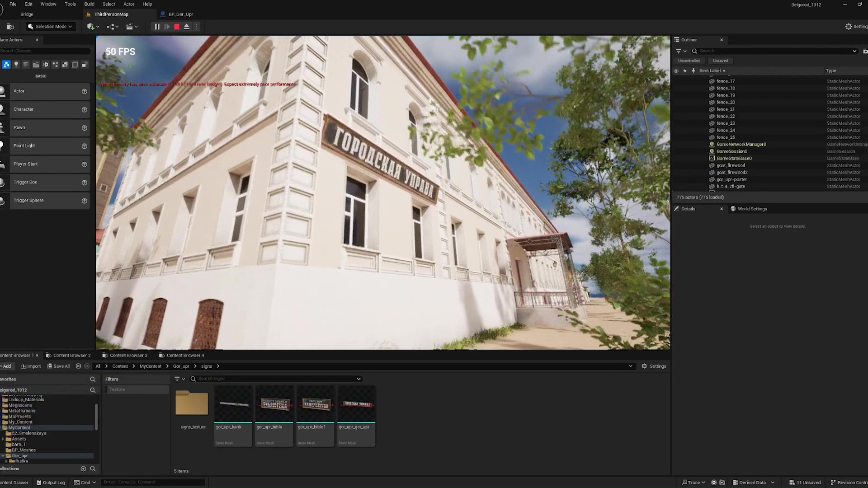The image size is (868, 488).
Task: Toggle visibility of fence_17 in Outliner
Action: pos(677,80)
